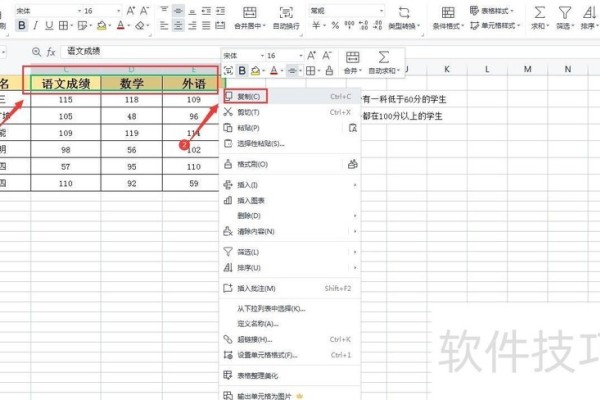Viewport: 600px width, 400px height.
Task: Choose 剪切(T) from the context menu
Action: 290,112
